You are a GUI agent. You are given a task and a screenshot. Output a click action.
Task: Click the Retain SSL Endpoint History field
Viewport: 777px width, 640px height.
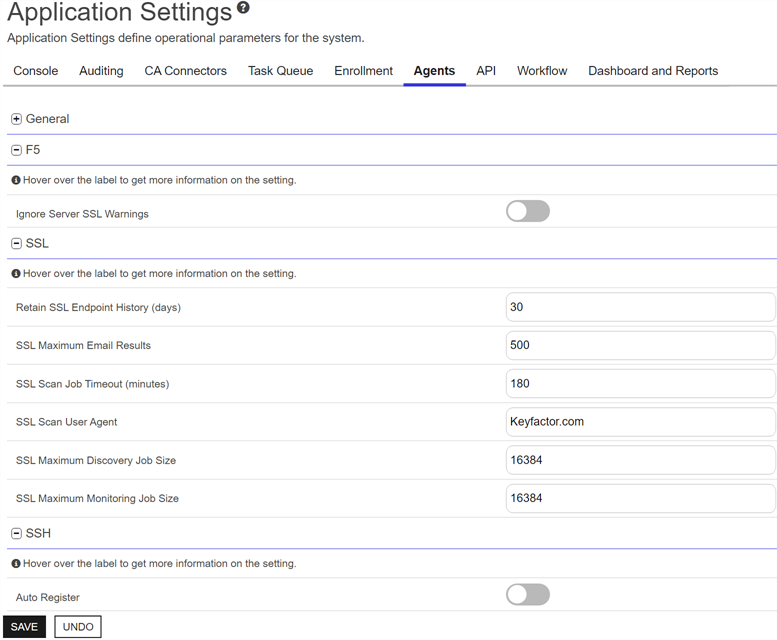(640, 307)
